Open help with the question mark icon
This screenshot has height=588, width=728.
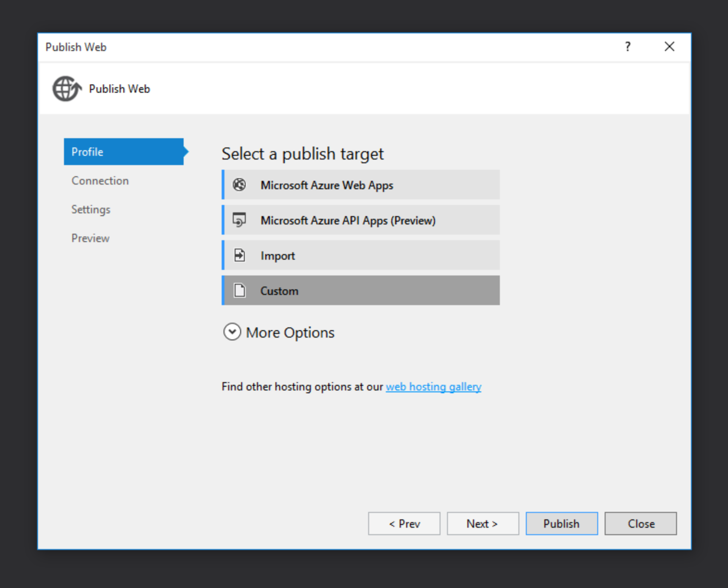(x=627, y=46)
